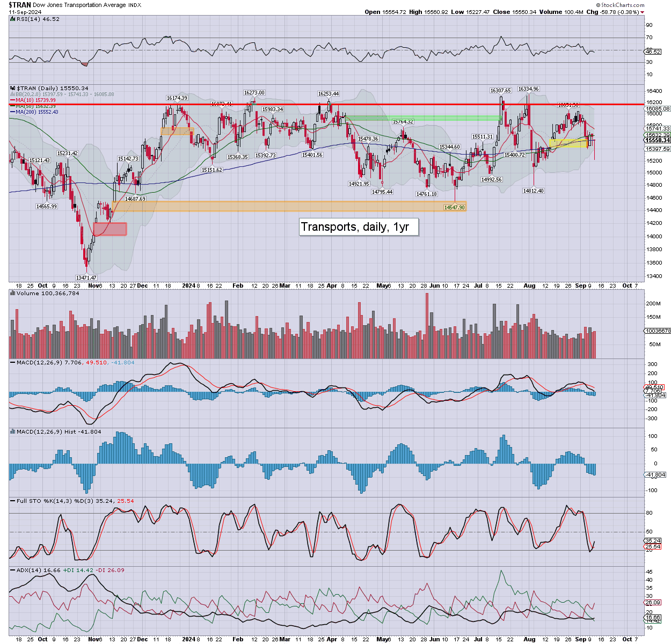671x644 pixels.
Task: Click the RSI(14) indicator panel icon
Action: coord(13,19)
